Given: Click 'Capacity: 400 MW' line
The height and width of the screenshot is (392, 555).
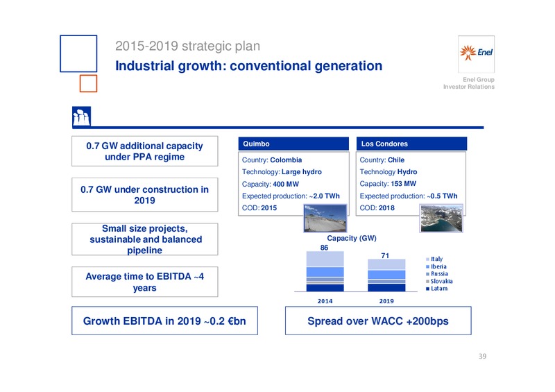Looking at the screenshot, I should pyautogui.click(x=271, y=184).
